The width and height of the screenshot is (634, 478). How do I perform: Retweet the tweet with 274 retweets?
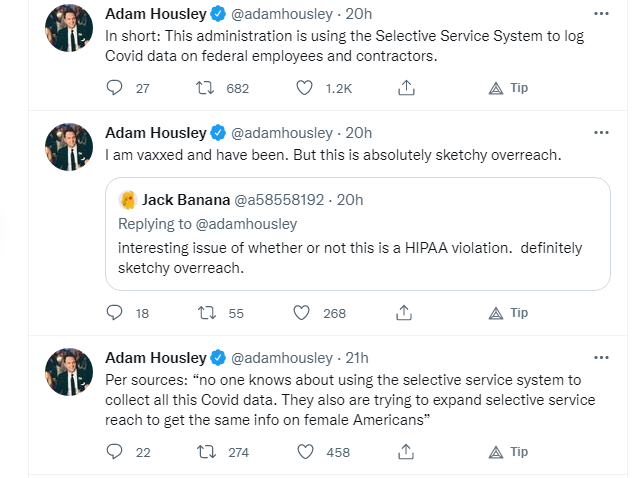pyautogui.click(x=206, y=451)
